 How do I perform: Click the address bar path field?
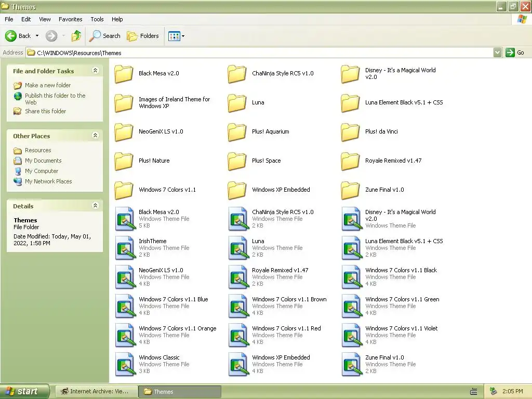pyautogui.click(x=260, y=52)
